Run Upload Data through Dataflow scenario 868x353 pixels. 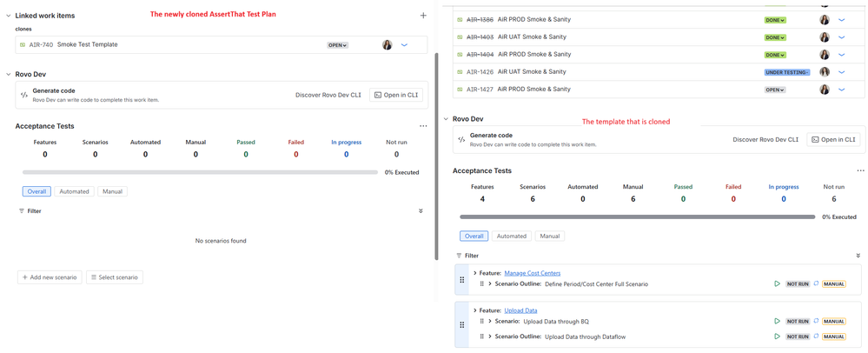click(x=778, y=336)
